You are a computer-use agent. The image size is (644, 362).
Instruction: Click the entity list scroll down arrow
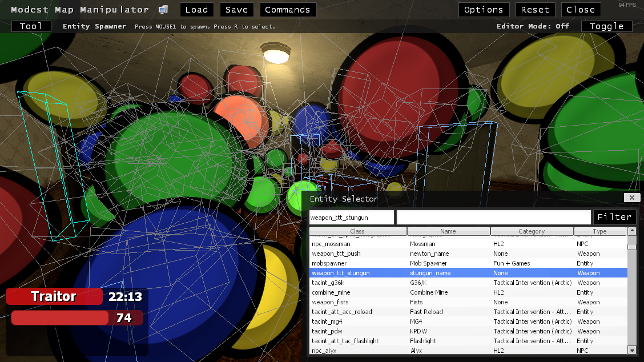pyautogui.click(x=632, y=350)
